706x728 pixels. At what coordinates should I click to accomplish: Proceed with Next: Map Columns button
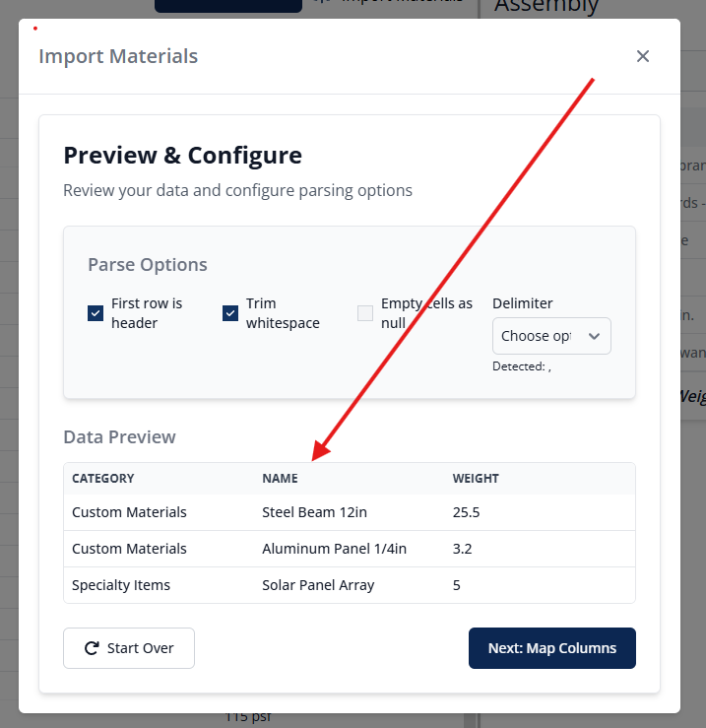pos(551,648)
